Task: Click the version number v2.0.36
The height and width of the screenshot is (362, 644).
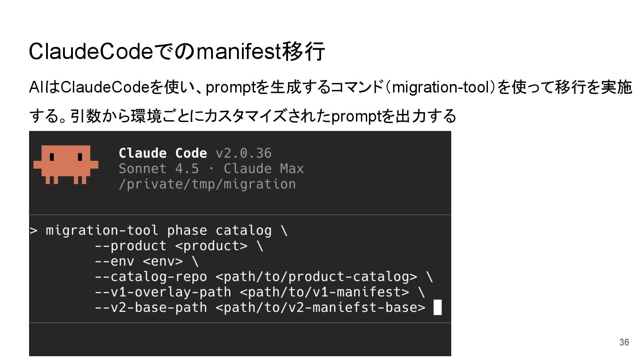Action: (244, 153)
